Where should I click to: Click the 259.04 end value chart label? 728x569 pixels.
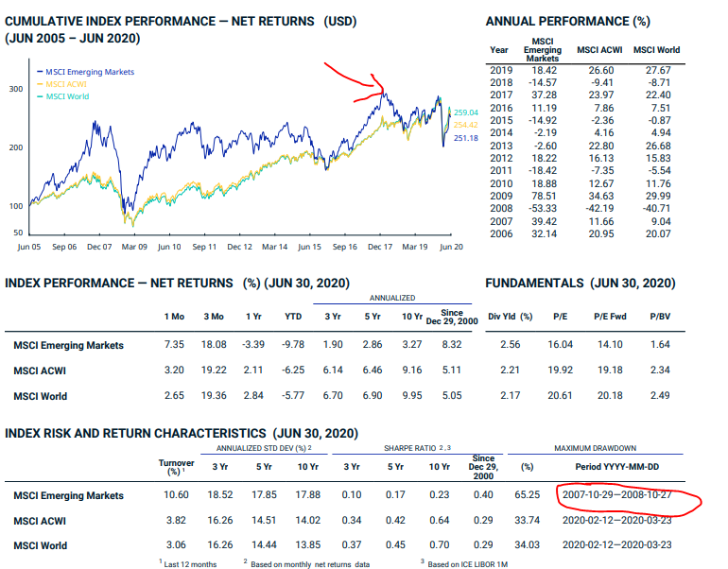466,113
